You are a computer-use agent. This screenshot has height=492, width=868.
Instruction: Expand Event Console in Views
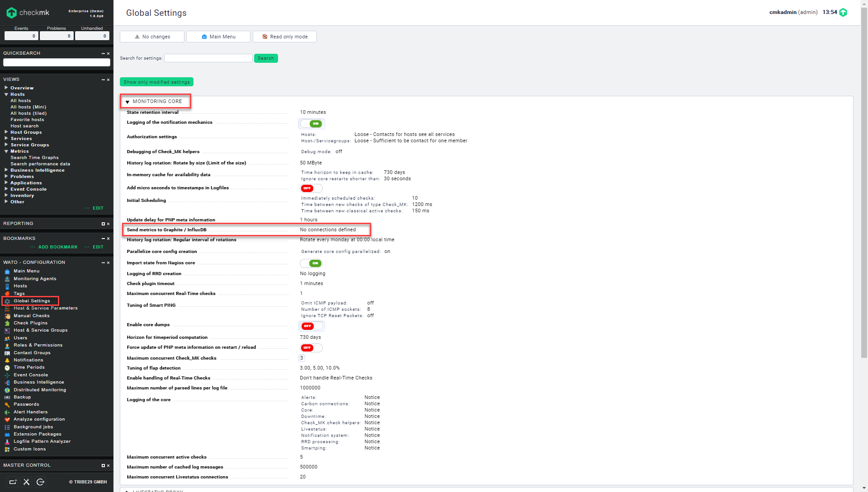pos(6,189)
